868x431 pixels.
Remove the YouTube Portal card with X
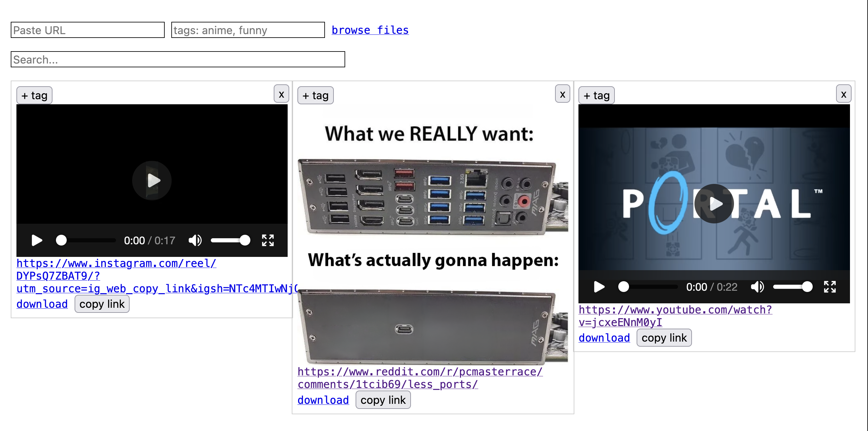(843, 94)
